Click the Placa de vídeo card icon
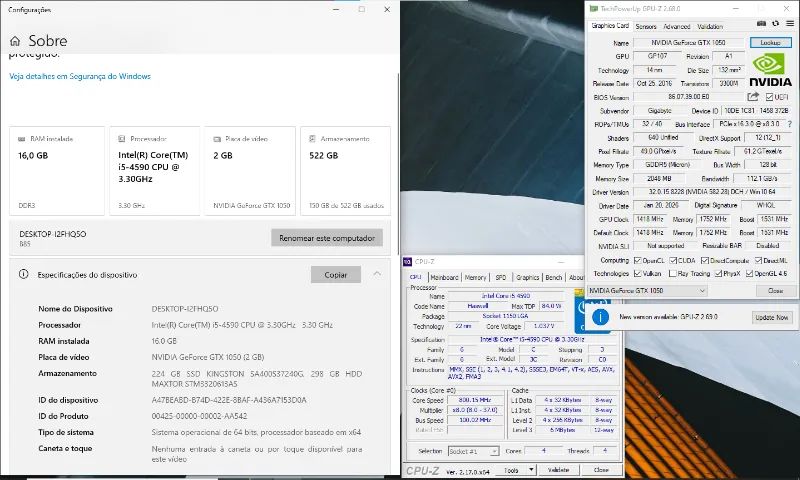Screen dimensions: 800x480 coord(217,139)
